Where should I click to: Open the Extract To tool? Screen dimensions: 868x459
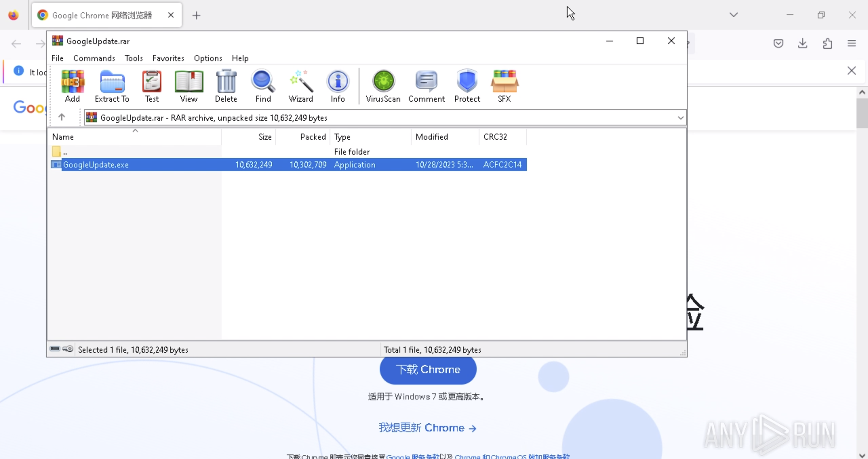(112, 86)
